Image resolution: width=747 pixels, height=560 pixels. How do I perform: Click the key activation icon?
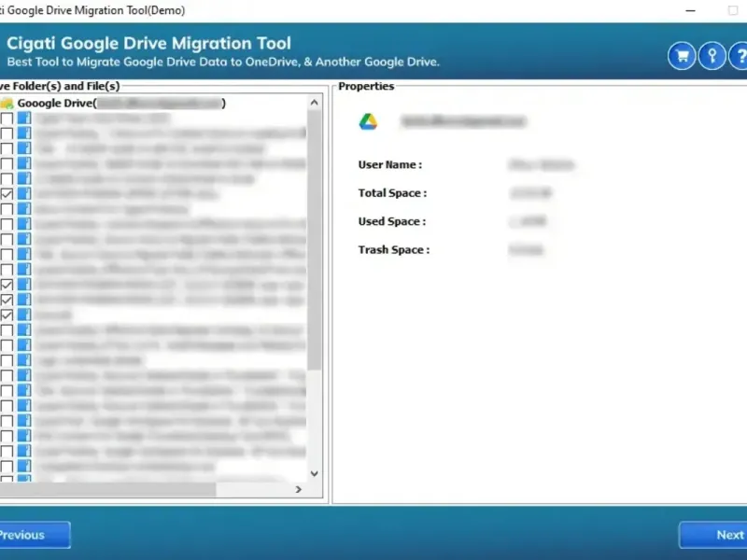[x=712, y=56]
